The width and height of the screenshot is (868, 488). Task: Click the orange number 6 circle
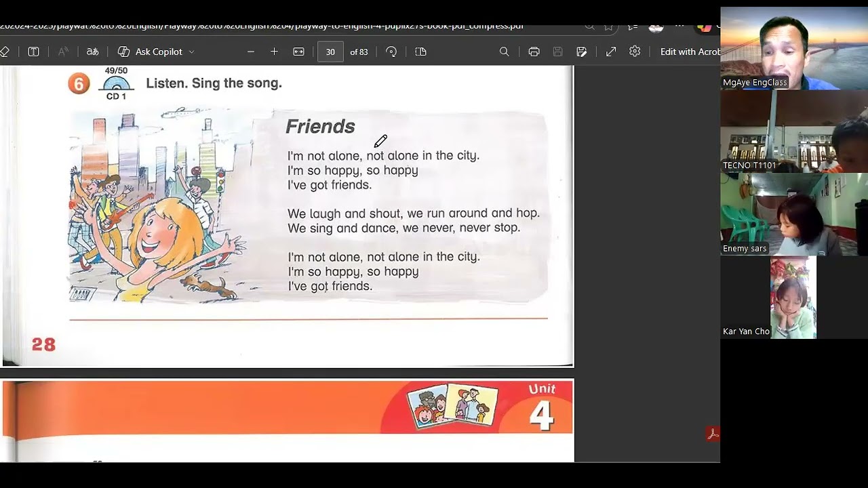point(79,84)
